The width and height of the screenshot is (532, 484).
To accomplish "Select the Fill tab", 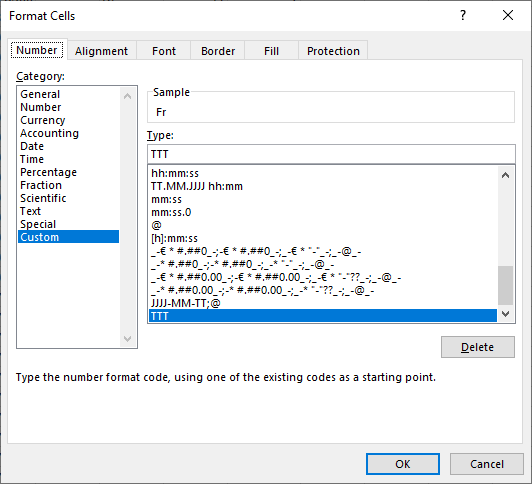I will pyautogui.click(x=271, y=51).
